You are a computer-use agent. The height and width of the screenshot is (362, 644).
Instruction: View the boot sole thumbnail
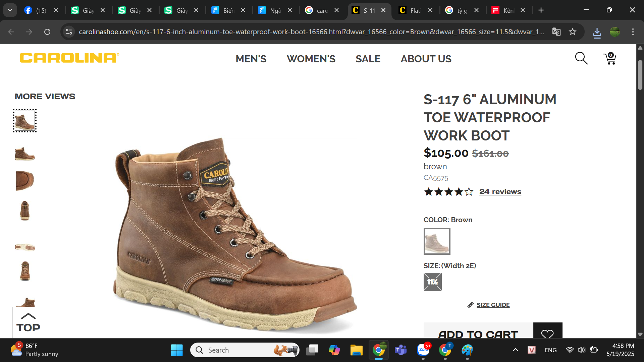point(25,247)
